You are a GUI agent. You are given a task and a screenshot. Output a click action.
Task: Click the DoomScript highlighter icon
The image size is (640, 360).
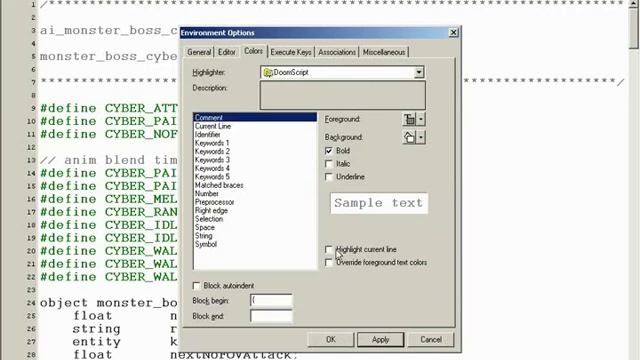[268, 73]
